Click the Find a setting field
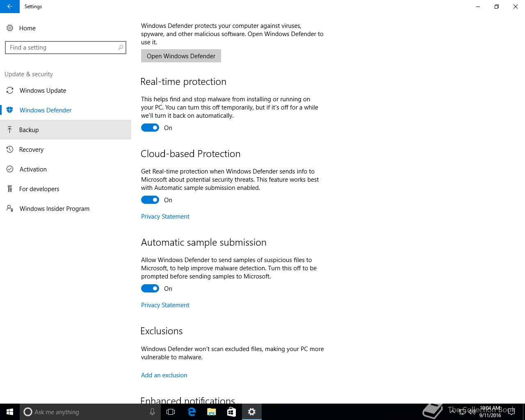The height and width of the screenshot is (420, 525). point(66,48)
